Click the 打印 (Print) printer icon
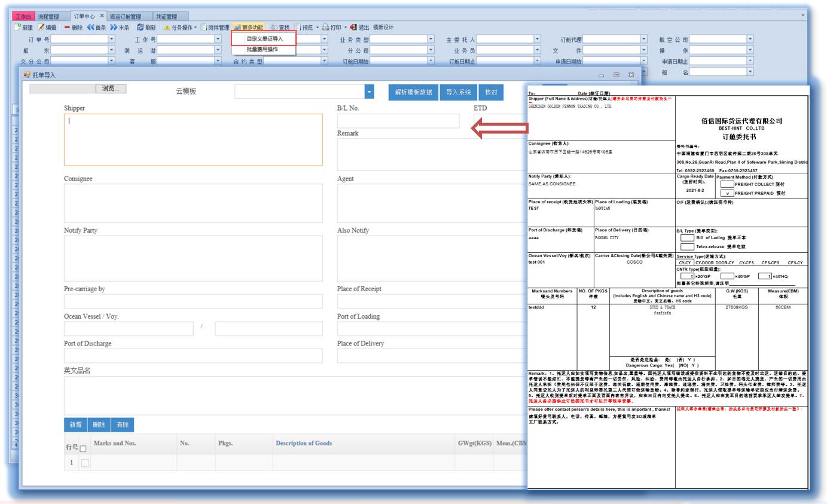The width and height of the screenshot is (827, 504). click(x=326, y=28)
